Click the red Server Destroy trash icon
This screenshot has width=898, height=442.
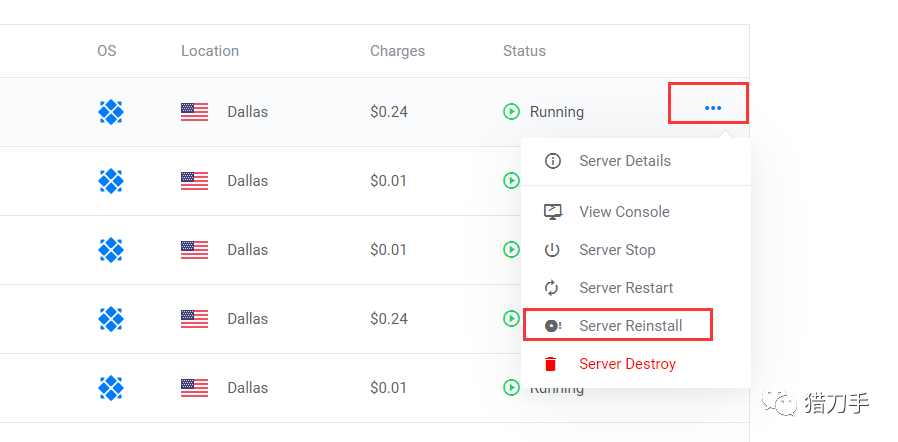point(553,364)
